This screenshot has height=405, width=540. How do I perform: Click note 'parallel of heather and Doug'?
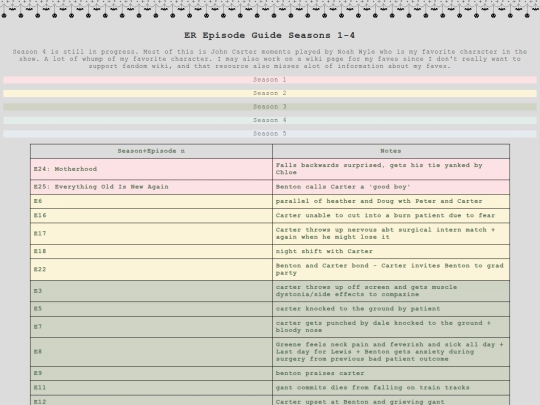391,201
